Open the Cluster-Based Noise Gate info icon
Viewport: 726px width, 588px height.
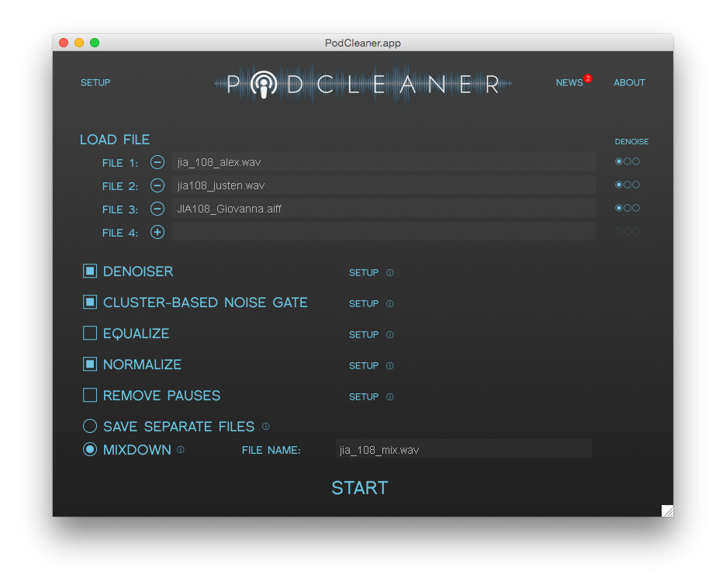tap(390, 304)
